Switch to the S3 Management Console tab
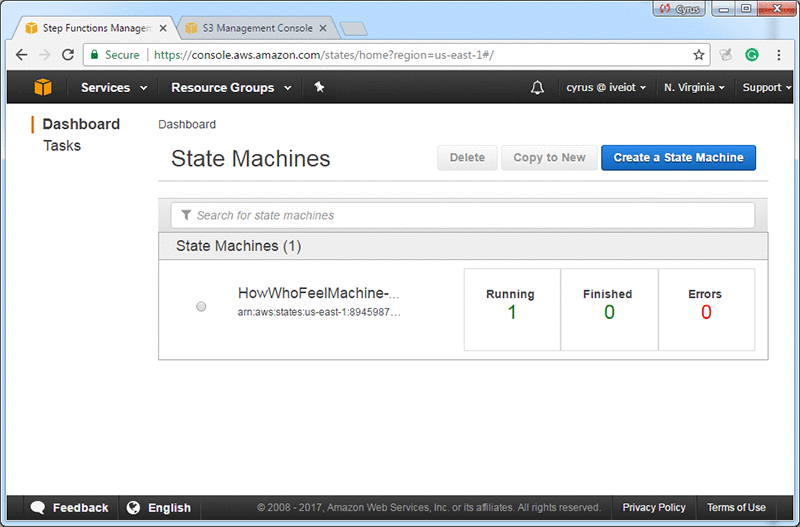Viewport: 800px width, 527px height. pos(257,28)
